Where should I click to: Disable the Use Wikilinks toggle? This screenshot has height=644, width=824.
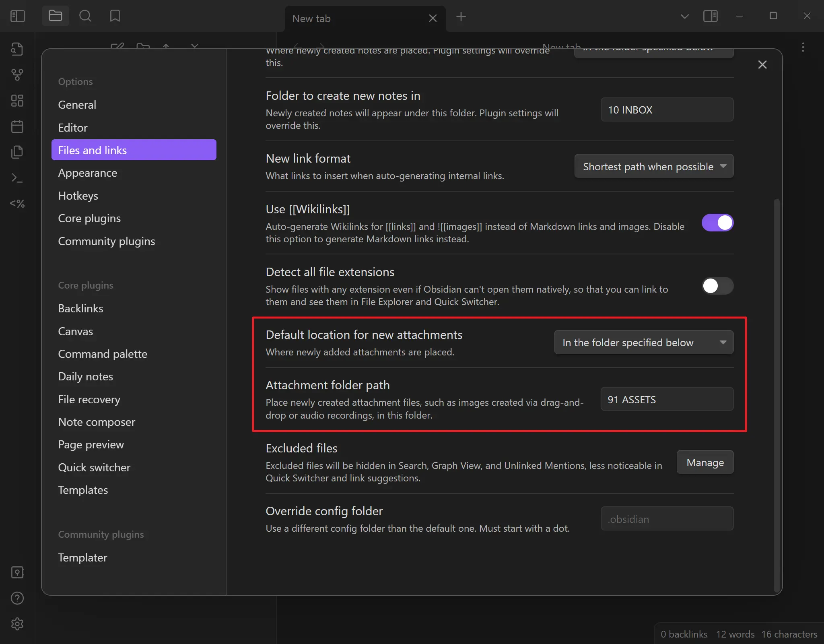click(717, 223)
